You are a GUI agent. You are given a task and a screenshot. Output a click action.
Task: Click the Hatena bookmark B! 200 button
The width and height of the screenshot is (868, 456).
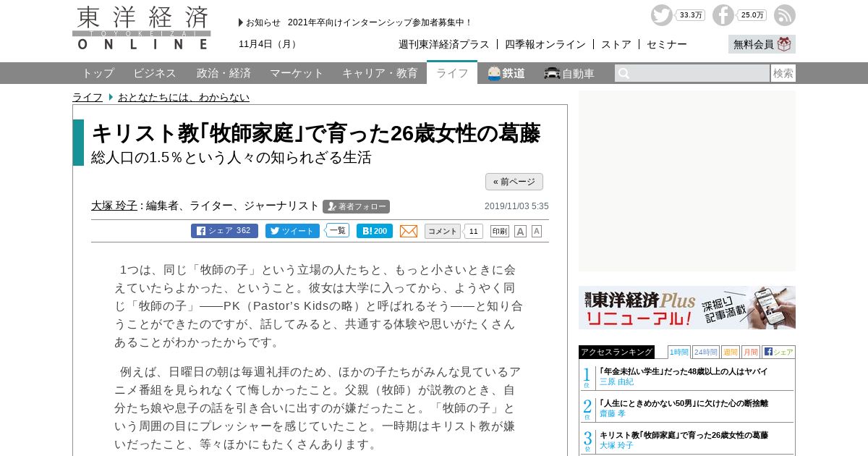[x=375, y=231]
